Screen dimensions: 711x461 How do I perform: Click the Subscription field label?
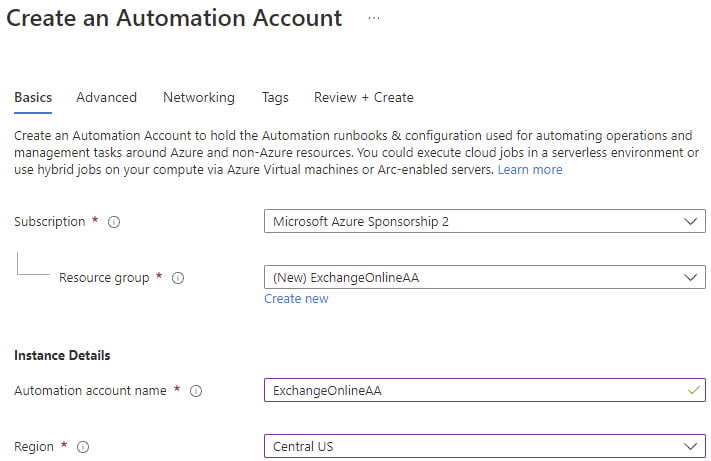(49, 222)
